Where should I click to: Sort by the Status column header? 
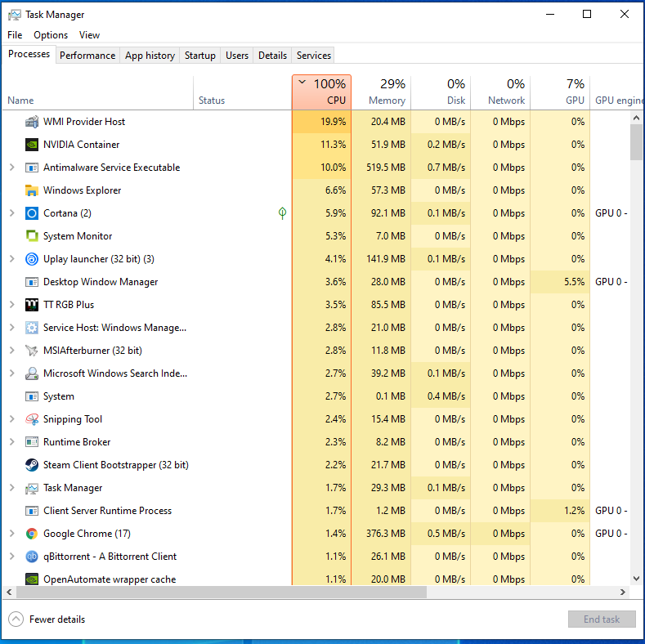pyautogui.click(x=242, y=92)
